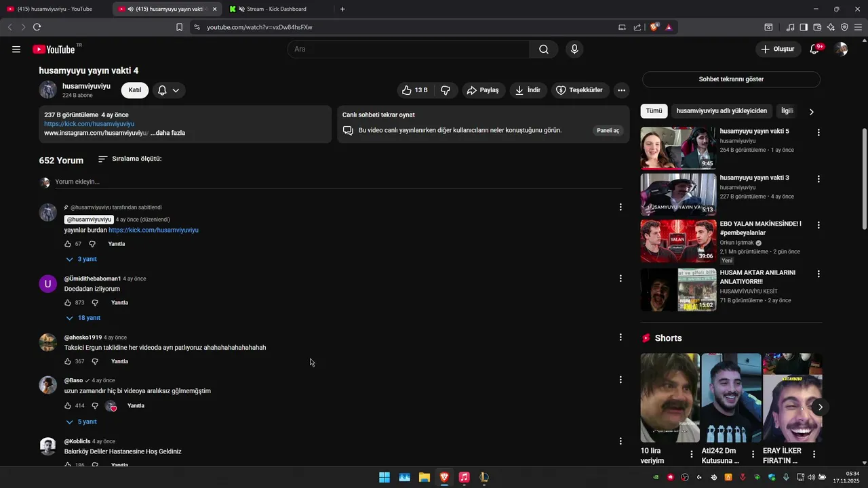Viewport: 868px width, 488px height.
Task: Share the video via Paylaş
Action: click(483, 90)
